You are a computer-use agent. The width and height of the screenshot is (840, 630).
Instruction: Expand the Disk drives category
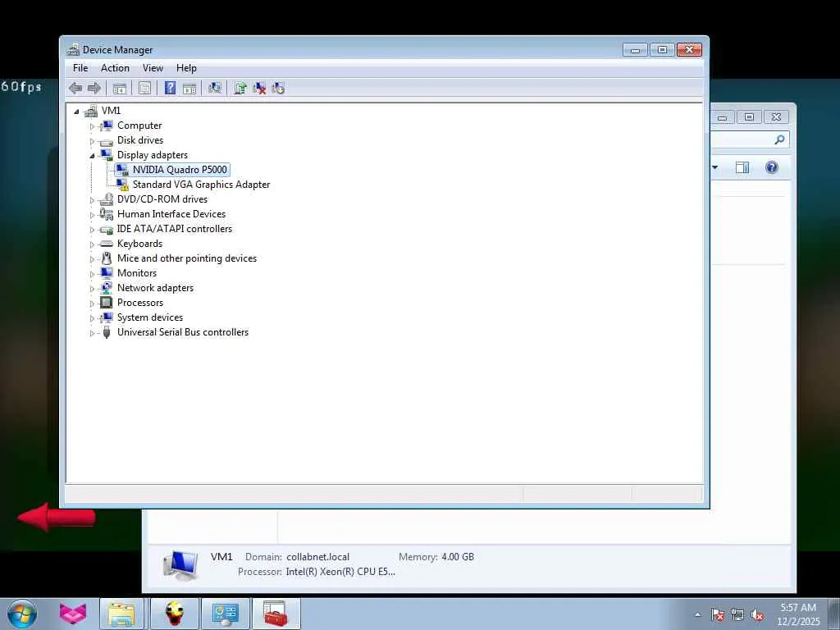click(x=92, y=141)
